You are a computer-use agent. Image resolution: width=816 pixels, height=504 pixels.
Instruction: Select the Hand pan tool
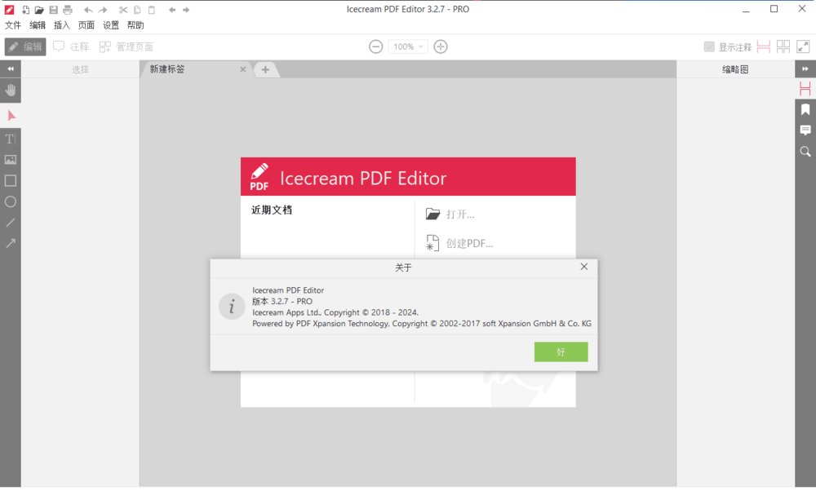coord(10,90)
